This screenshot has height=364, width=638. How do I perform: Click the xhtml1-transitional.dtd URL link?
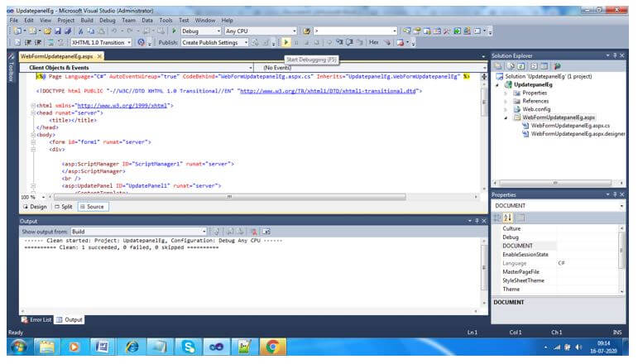pos(328,91)
